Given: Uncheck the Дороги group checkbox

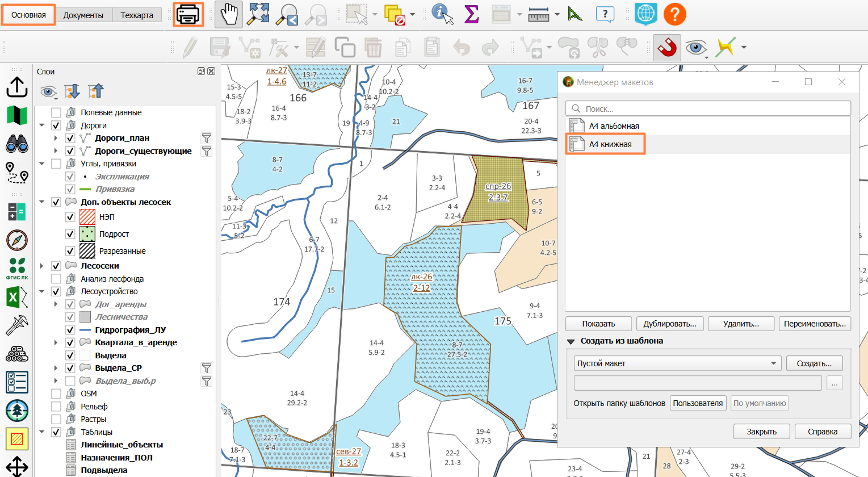Looking at the screenshot, I should coord(56,125).
